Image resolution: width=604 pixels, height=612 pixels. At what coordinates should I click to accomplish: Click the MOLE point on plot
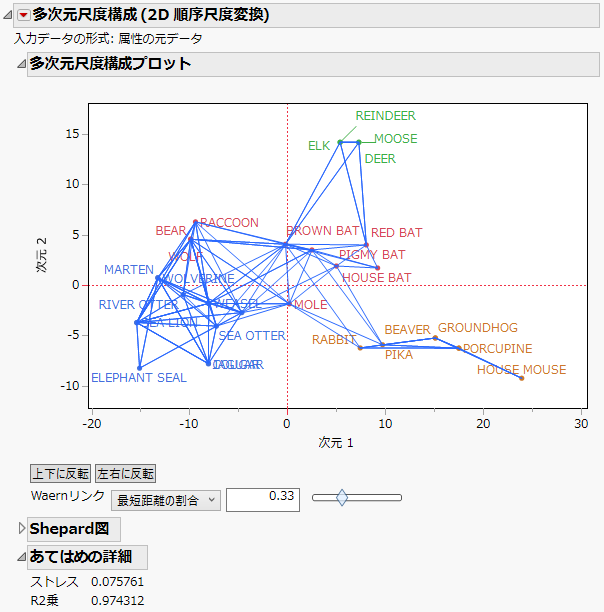(290, 303)
